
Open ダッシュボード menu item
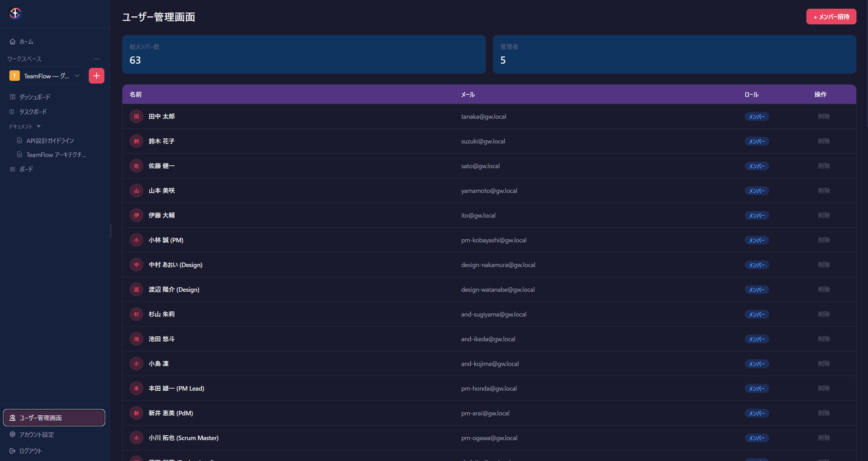(x=55, y=97)
